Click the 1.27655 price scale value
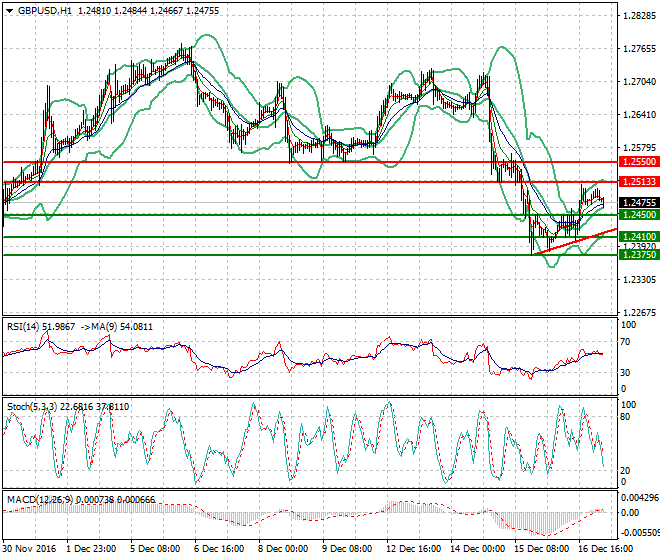This screenshot has width=660, height=560. click(x=639, y=49)
